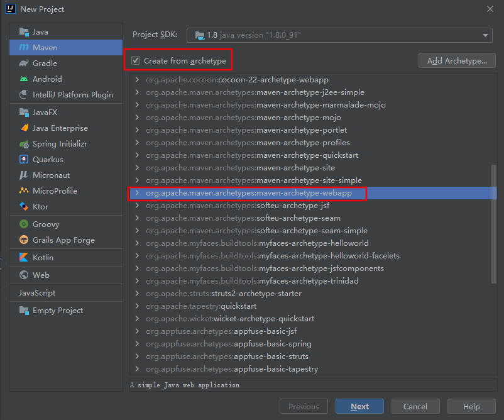Viewport: 504px width, 420px height.
Task: Click the Grails App Forge icon
Action: click(24, 240)
